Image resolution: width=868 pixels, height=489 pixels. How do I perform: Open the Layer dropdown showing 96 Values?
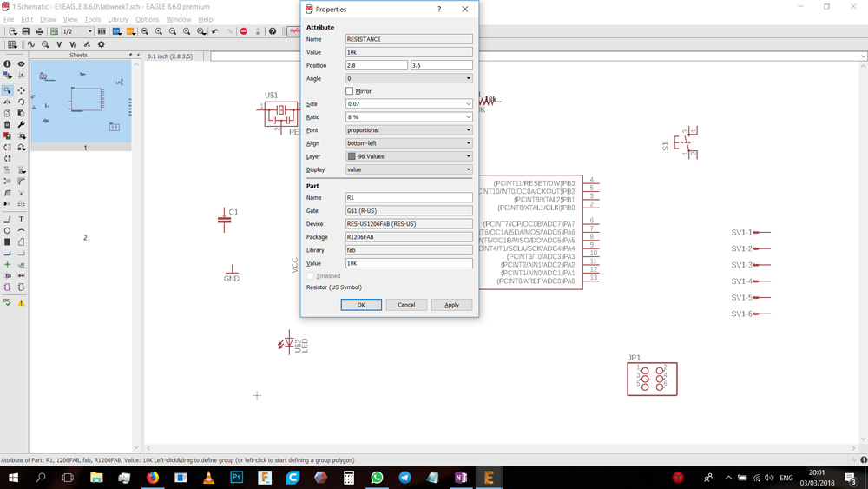(409, 156)
